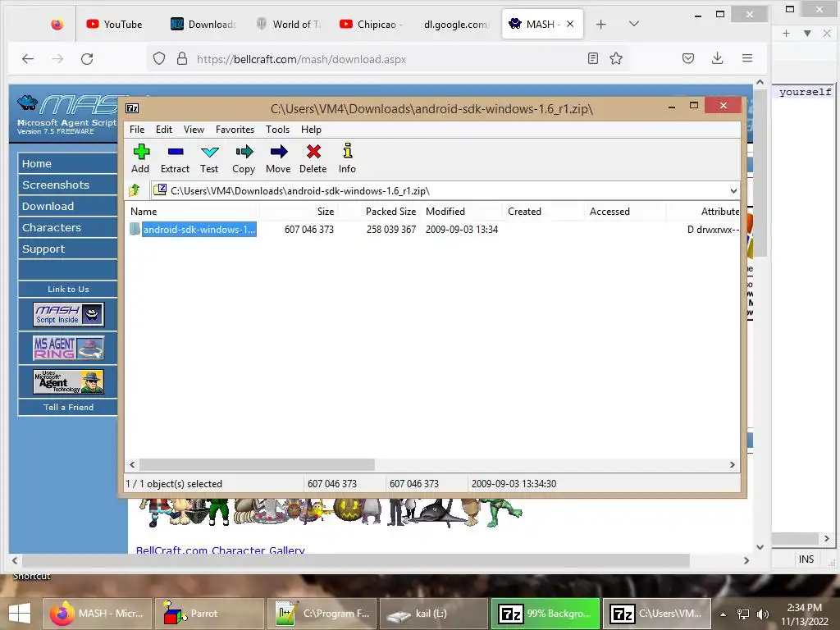Image resolution: width=840 pixels, height=630 pixels.
Task: Click the bellcraft.com URL address bar
Action: pos(301,59)
